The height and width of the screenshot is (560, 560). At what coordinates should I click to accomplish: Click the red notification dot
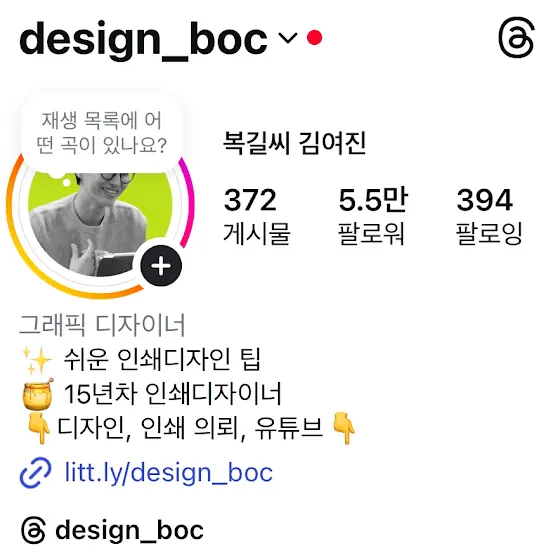point(314,38)
